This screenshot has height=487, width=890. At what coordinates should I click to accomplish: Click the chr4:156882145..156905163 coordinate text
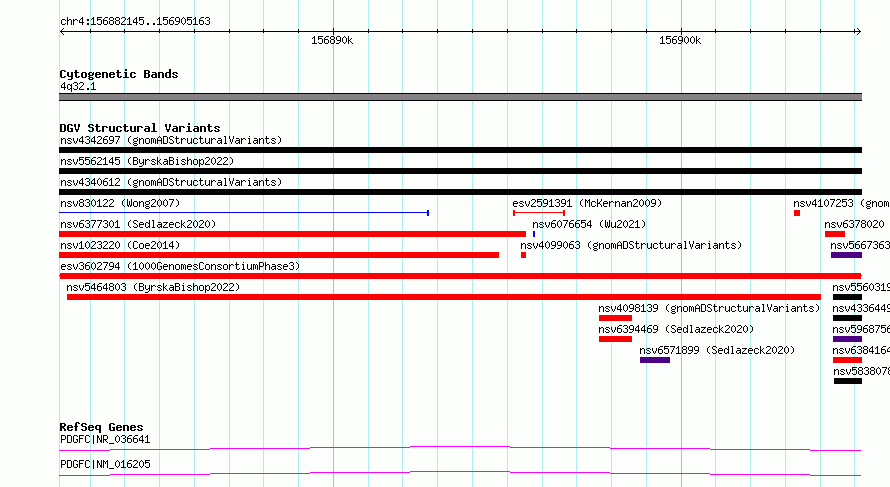coord(135,21)
